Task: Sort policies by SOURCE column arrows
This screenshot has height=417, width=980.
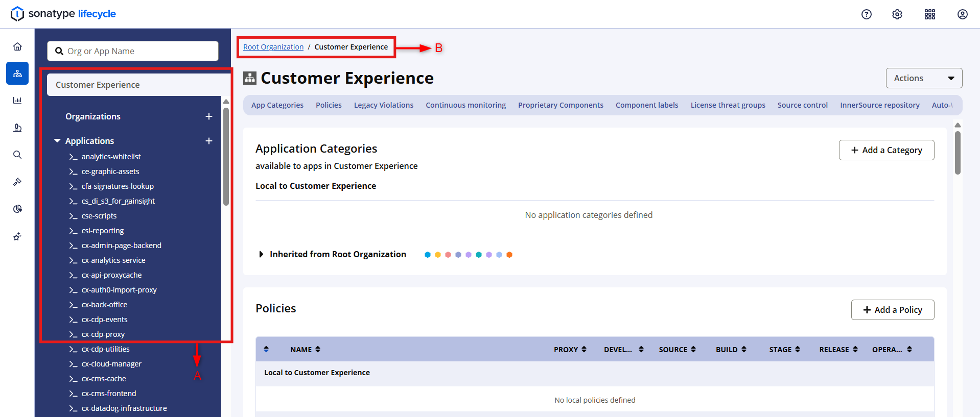Action: (693, 350)
